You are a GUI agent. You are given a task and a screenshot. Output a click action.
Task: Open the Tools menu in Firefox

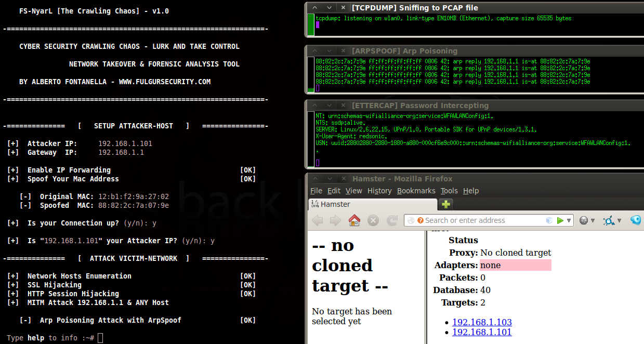449,191
